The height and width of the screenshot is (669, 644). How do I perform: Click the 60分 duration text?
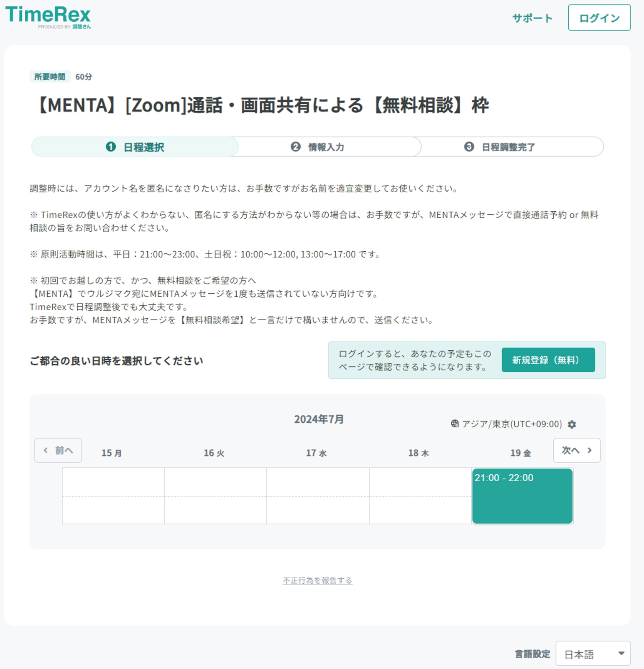click(84, 77)
